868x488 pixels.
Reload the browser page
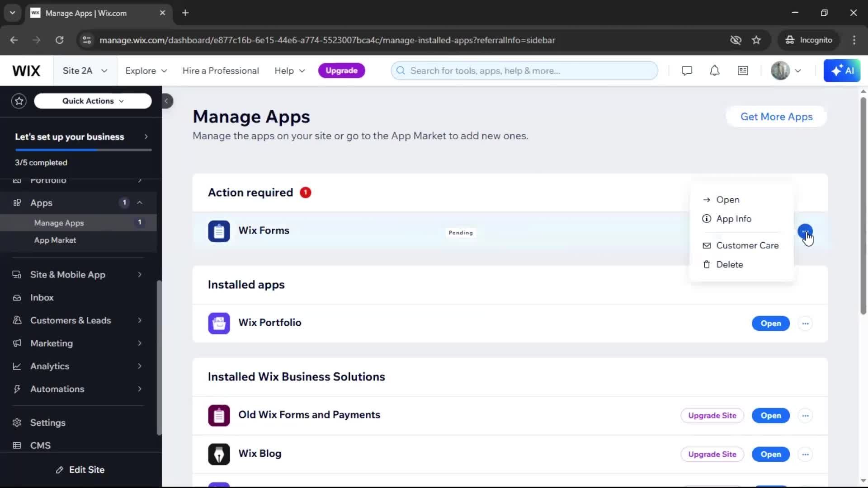(x=59, y=40)
